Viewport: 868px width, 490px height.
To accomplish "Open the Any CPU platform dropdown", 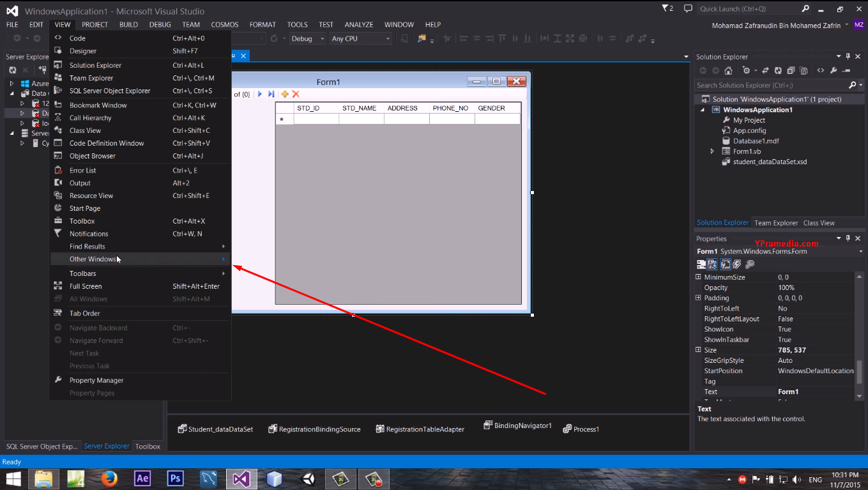I will (388, 38).
